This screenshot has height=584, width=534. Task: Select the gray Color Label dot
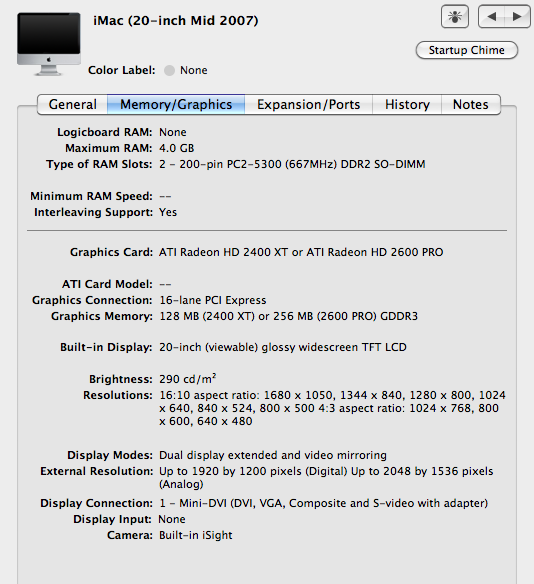click(169, 70)
